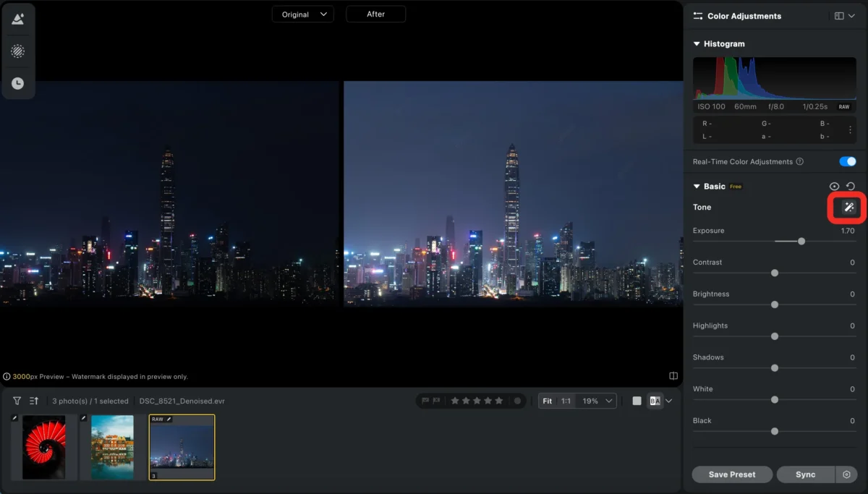The height and width of the screenshot is (494, 868).
Task: Collapse the Basic section
Action: coord(696,186)
